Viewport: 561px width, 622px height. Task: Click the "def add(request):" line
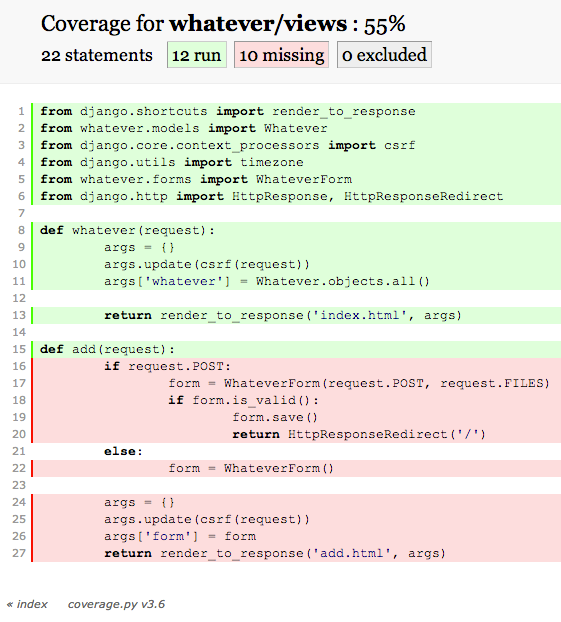tap(296, 349)
